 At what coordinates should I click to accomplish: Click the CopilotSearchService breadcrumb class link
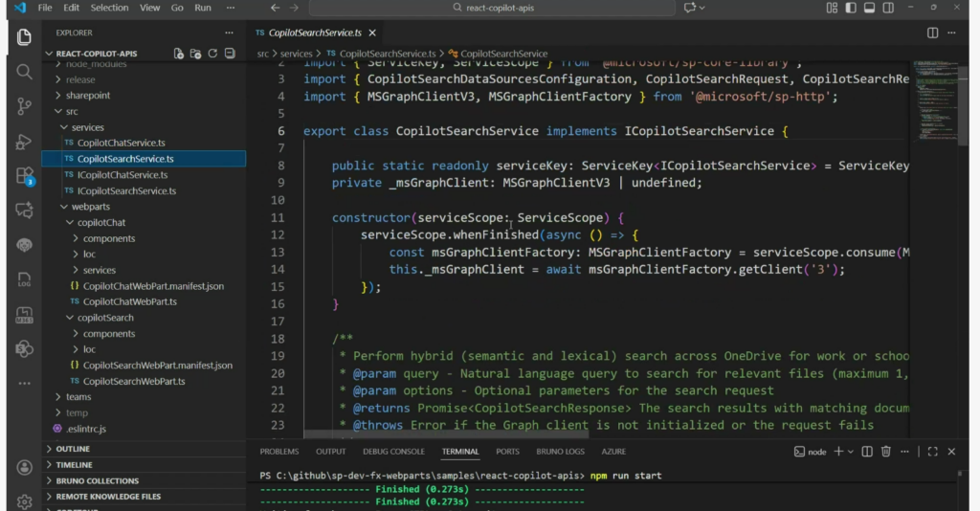(504, 54)
